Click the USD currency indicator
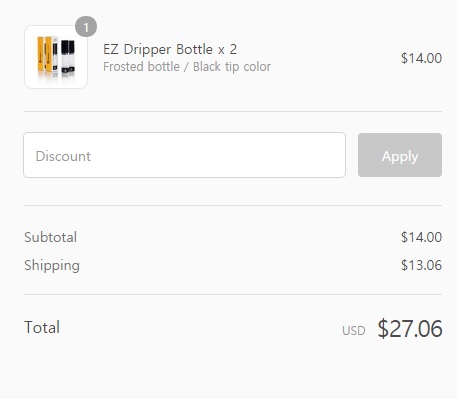 354,331
